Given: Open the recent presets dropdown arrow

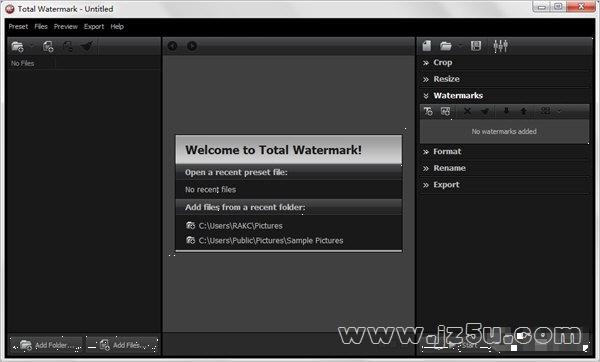Looking at the screenshot, I should click(460, 46).
